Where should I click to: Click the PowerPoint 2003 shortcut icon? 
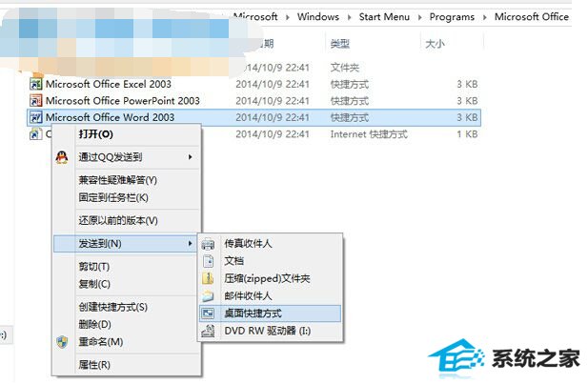[x=35, y=100]
